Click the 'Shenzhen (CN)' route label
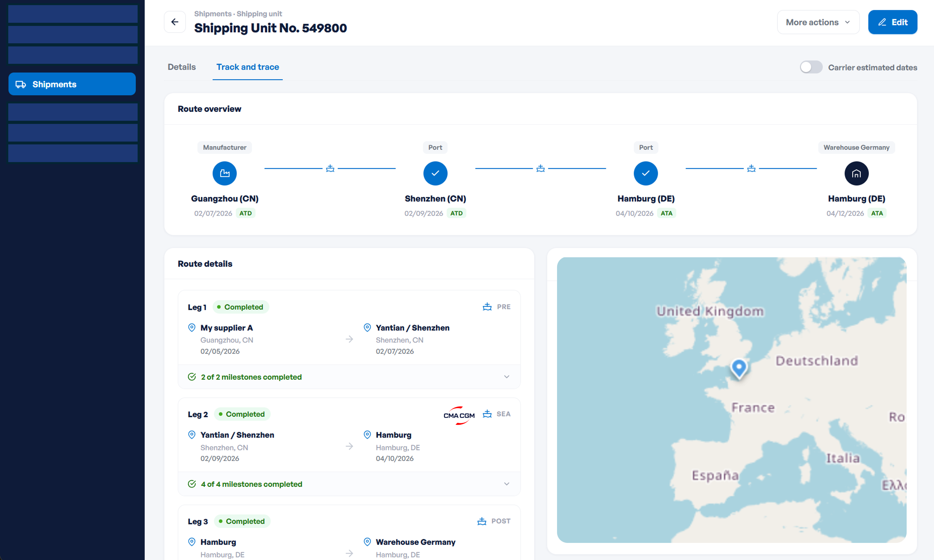The width and height of the screenshot is (934, 560). 435,199
